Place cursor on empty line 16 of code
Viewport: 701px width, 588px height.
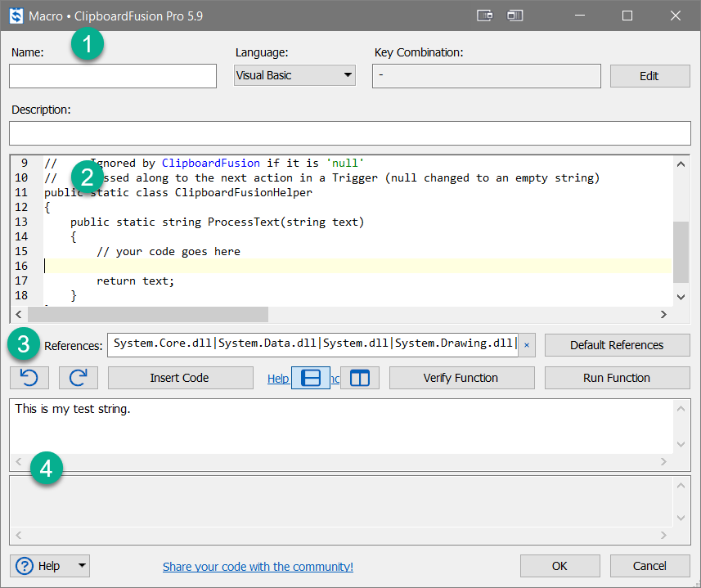pyautogui.click(x=357, y=266)
